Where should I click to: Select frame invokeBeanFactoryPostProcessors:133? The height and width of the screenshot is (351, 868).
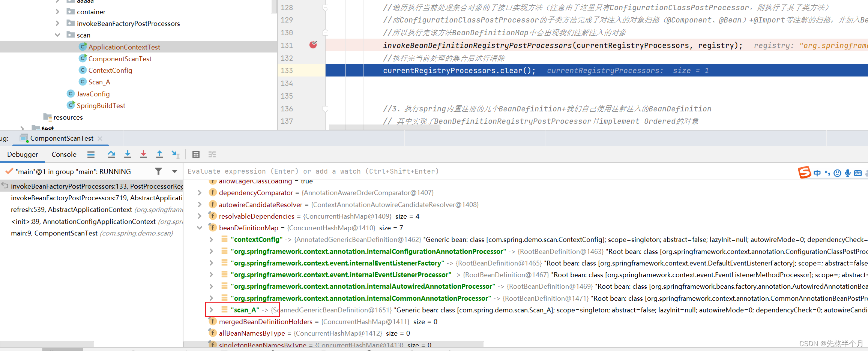coord(92,186)
